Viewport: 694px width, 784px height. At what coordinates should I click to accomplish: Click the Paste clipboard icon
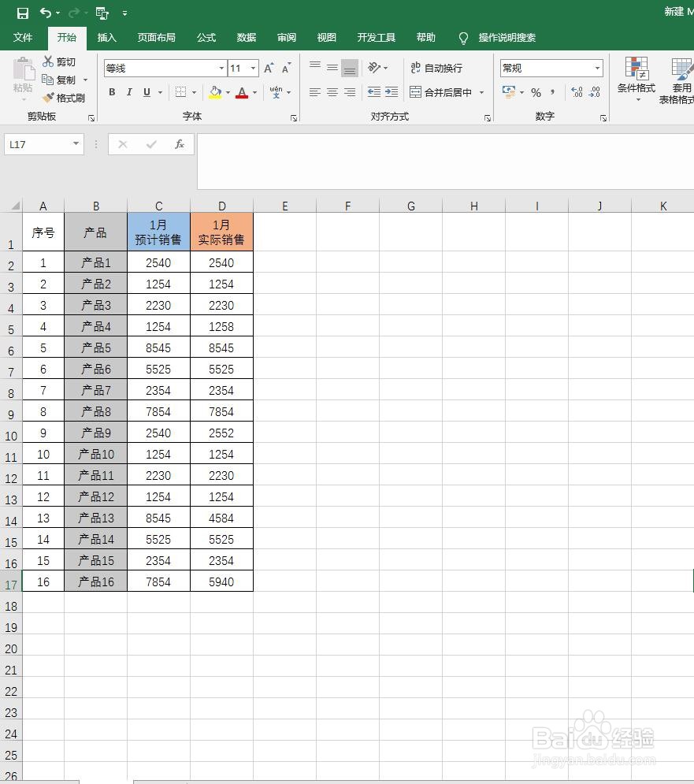pyautogui.click(x=23, y=69)
